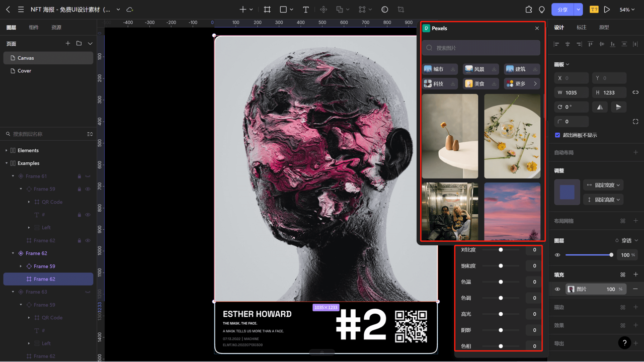644x362 pixels.
Task: Select the 城市 category in Pexels
Action: pyautogui.click(x=440, y=69)
